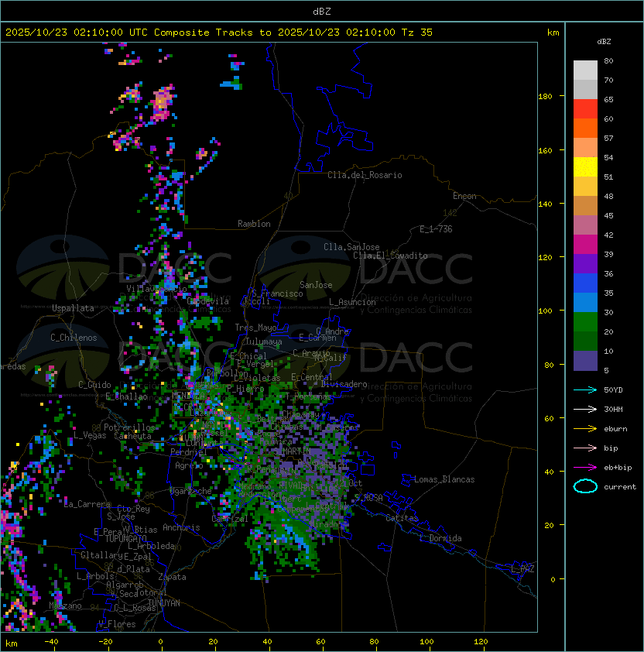Click the 'L_Dormida' map label
The height and width of the screenshot is (652, 644).
(440, 538)
